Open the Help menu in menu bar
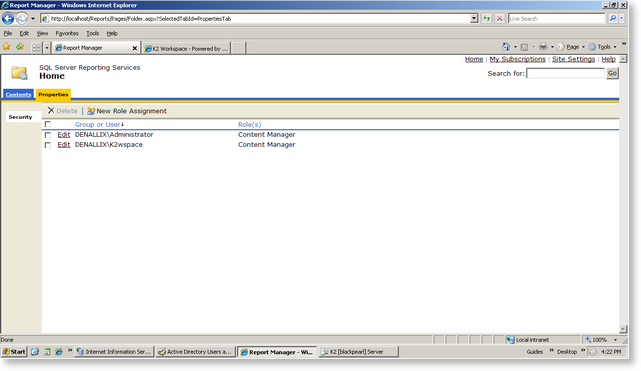 pos(112,34)
